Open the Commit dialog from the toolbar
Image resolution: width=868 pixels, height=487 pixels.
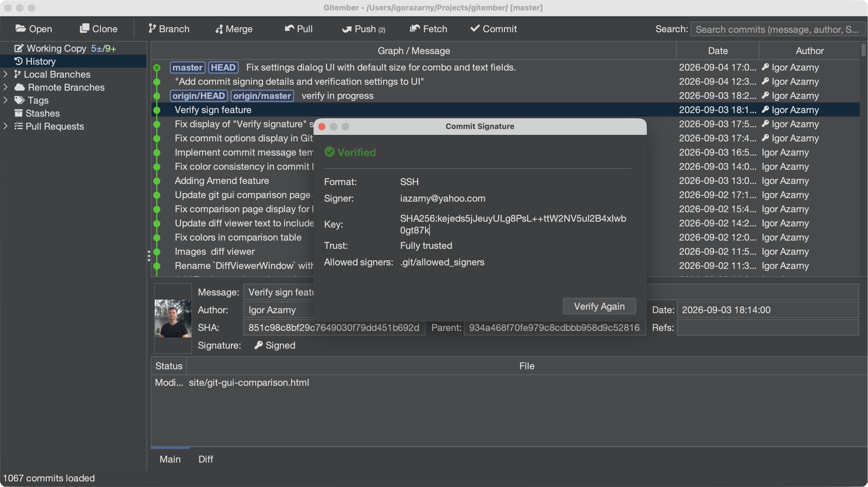pyautogui.click(x=493, y=29)
